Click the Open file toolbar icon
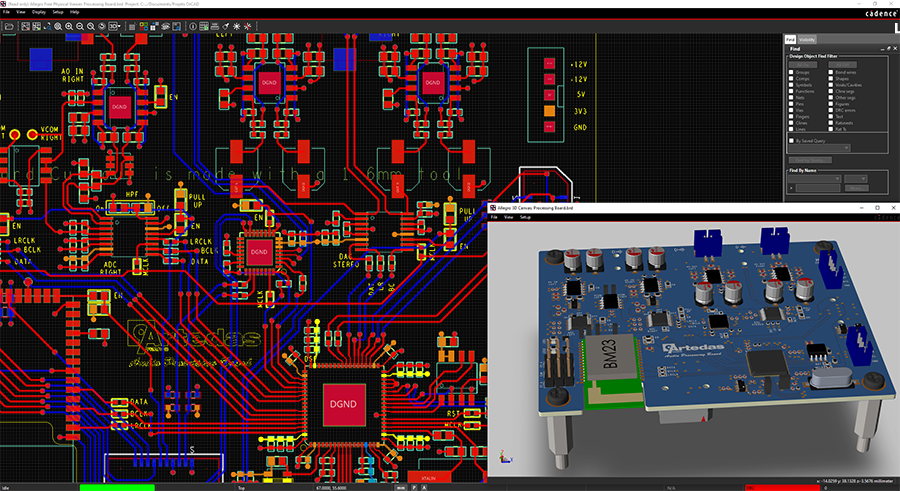This screenshot has height=491, width=900. [9, 26]
